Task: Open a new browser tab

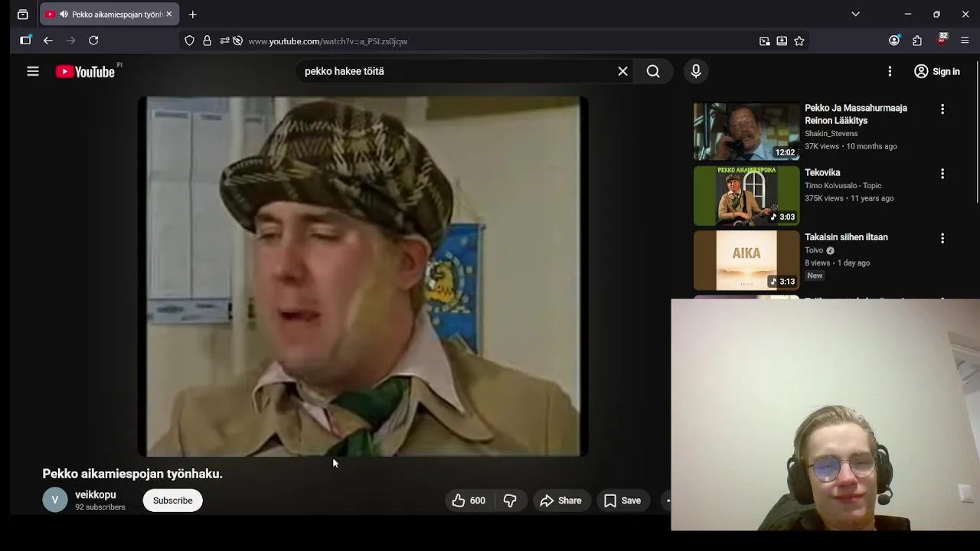Action: 193,15
